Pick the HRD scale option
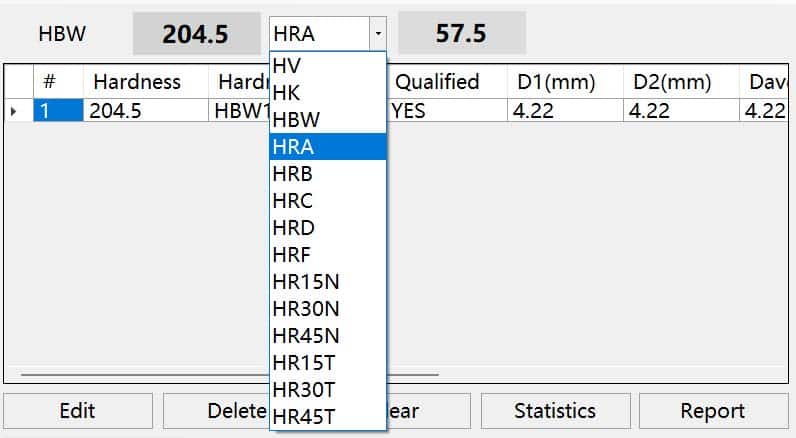 click(x=327, y=228)
